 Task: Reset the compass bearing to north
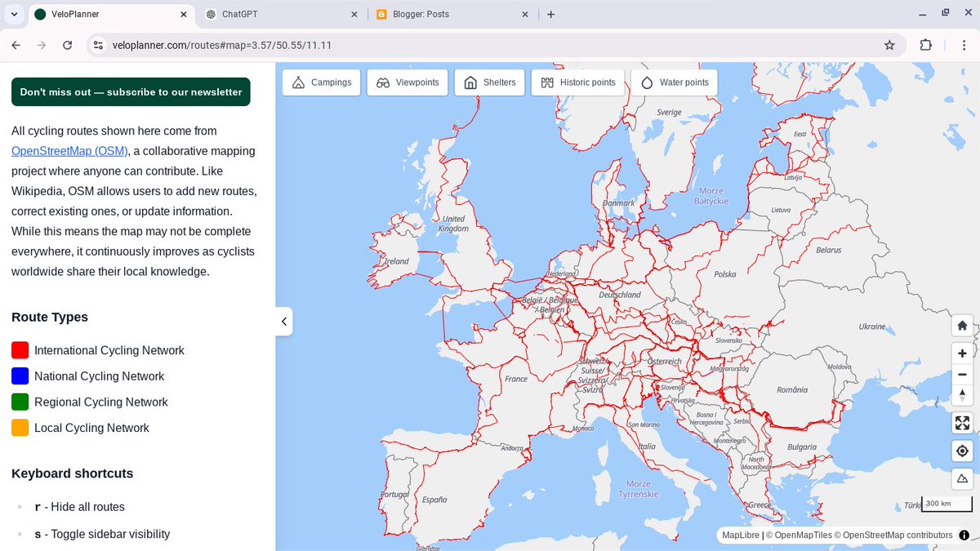[x=962, y=395]
